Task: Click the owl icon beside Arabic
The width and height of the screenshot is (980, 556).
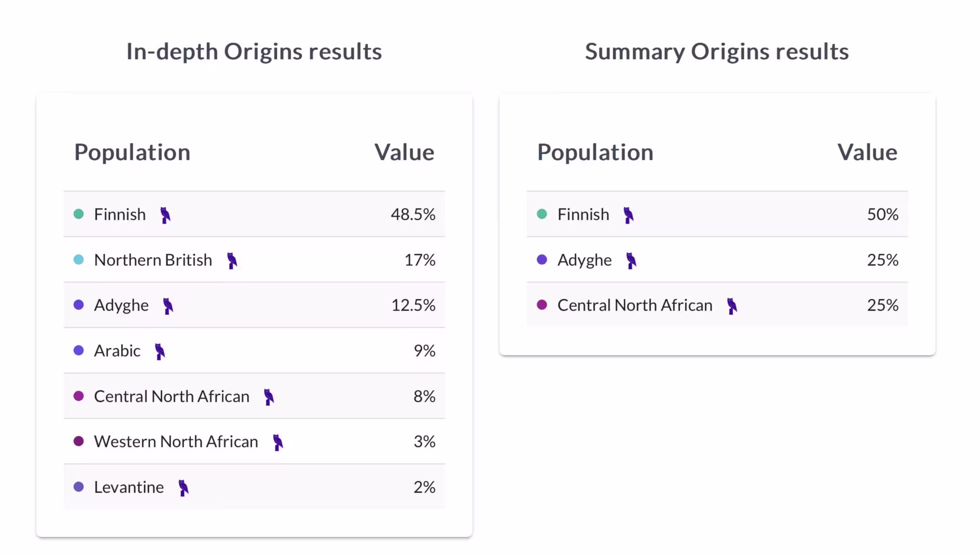Action: [160, 351]
